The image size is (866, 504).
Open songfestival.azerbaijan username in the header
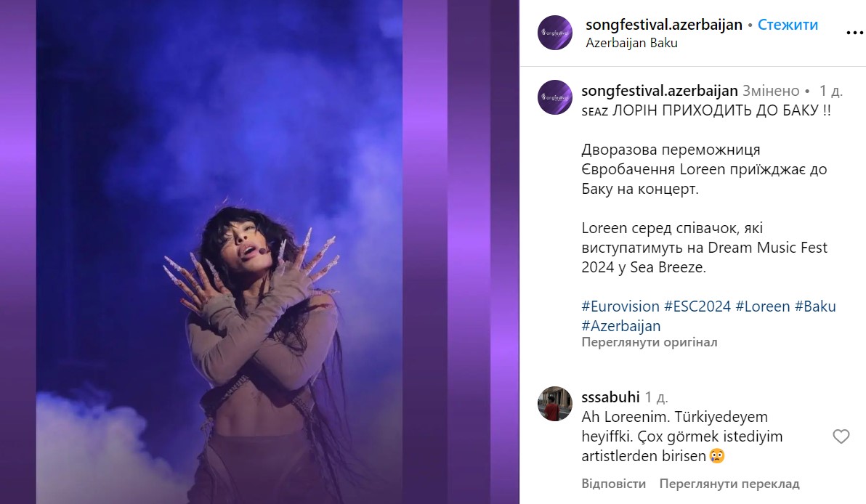click(x=664, y=24)
